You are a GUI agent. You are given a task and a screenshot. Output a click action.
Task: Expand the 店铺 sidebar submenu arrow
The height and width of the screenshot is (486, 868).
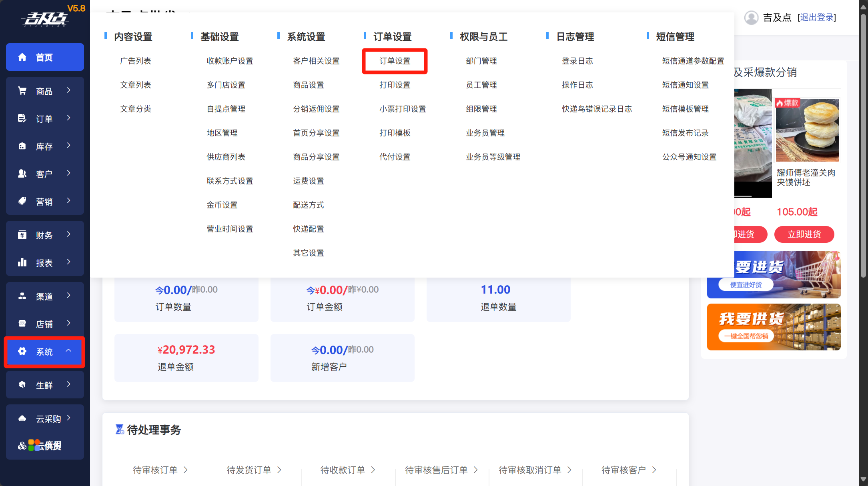coord(69,323)
